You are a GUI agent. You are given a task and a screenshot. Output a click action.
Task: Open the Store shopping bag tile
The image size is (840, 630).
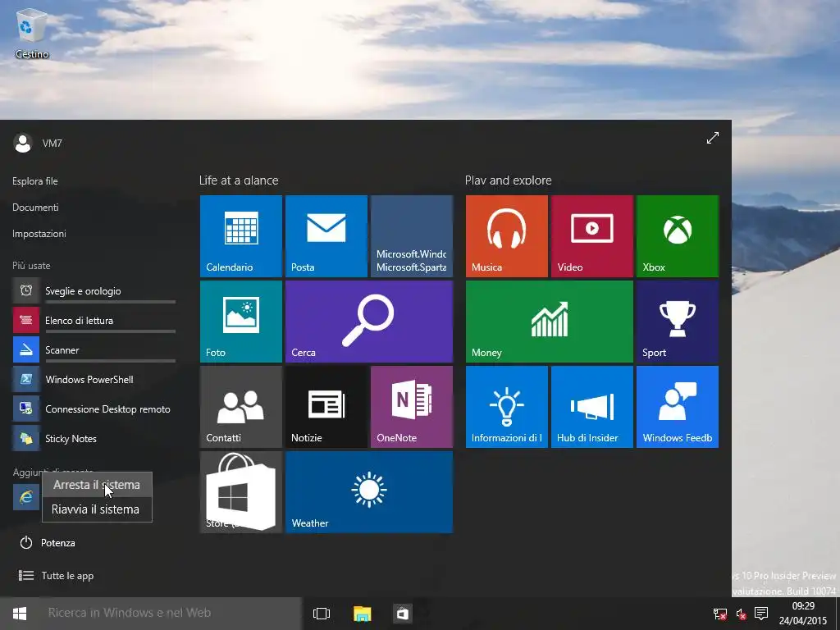coord(241,492)
